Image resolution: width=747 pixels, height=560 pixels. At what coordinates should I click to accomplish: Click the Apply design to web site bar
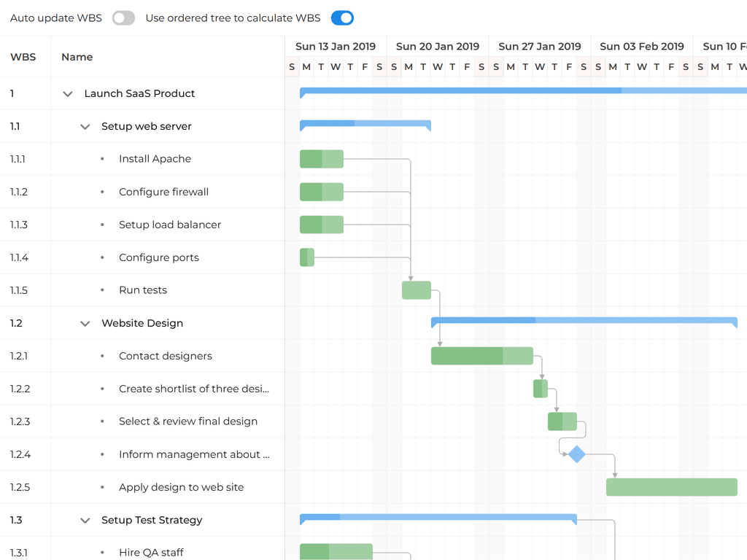coord(671,487)
